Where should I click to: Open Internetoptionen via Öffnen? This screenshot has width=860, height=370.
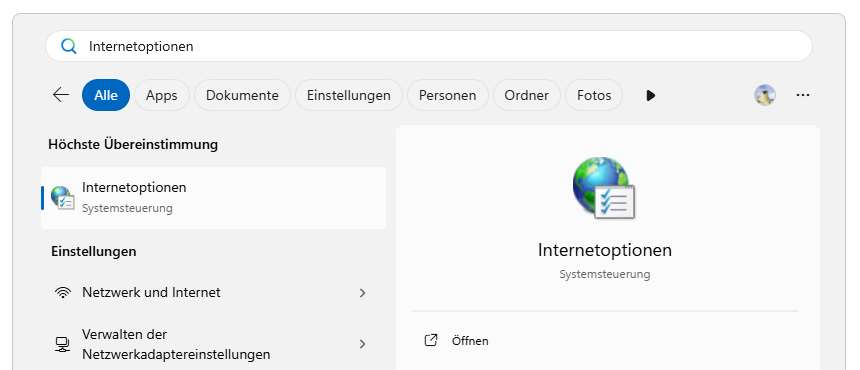[x=470, y=341]
